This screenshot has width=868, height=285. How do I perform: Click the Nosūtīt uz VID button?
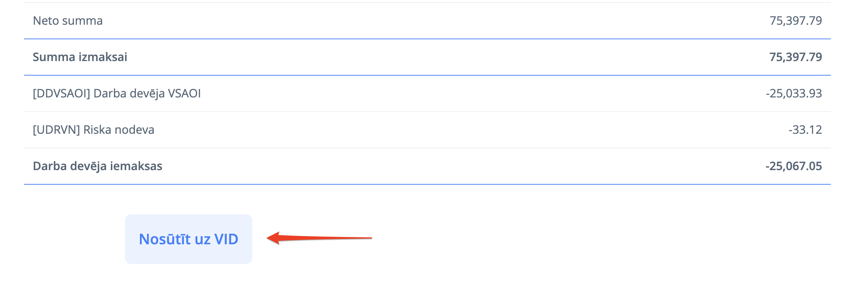click(x=188, y=239)
